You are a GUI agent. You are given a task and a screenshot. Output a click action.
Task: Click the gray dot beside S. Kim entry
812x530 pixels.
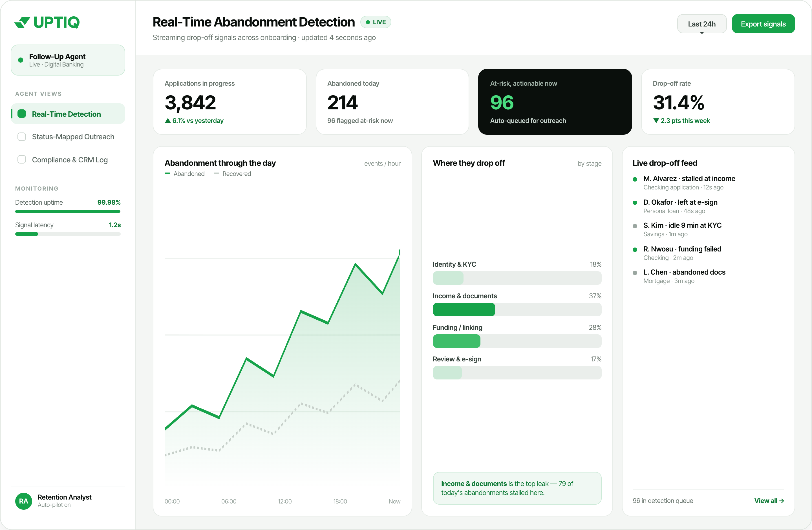(x=635, y=226)
